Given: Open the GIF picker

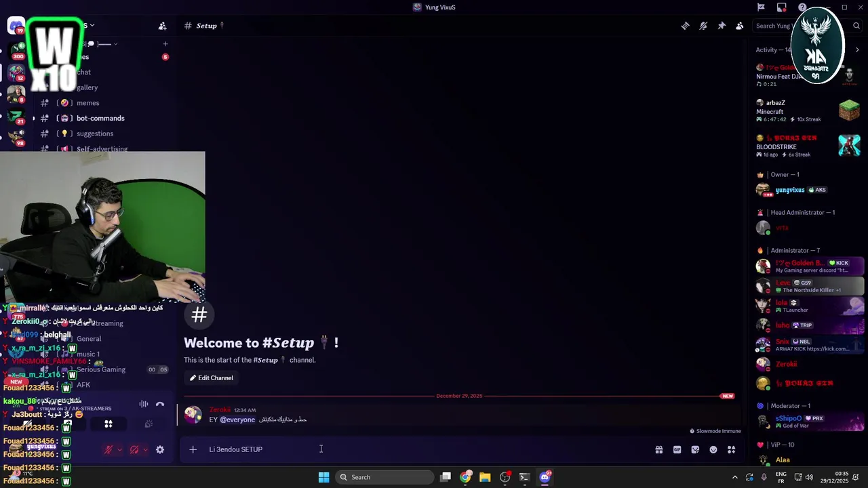Looking at the screenshot, I should click(x=677, y=449).
